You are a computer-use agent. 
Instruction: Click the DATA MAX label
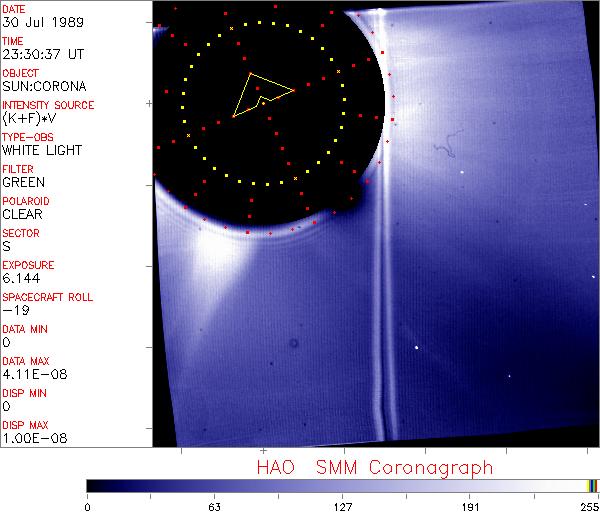coord(26,361)
